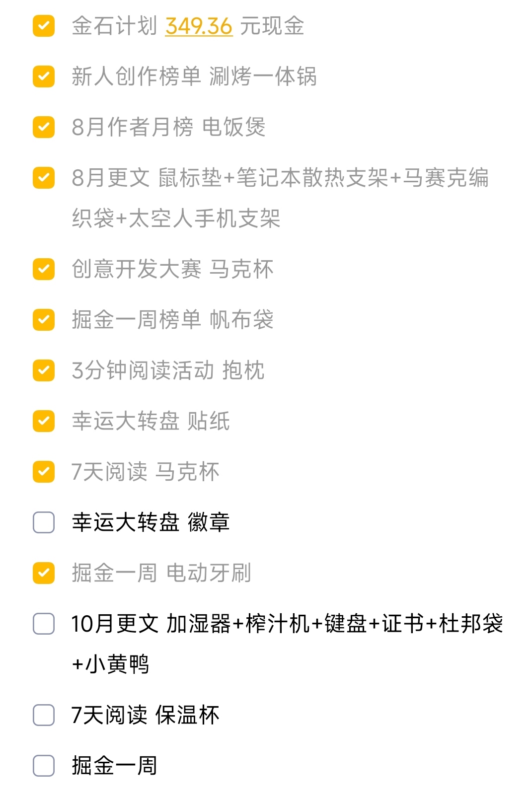
Task: Check the last 掘金一周 checkbox
Action: click(x=44, y=766)
